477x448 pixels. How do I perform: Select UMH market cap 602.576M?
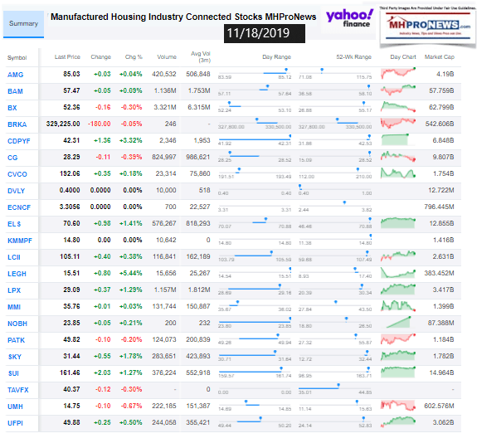(x=439, y=406)
